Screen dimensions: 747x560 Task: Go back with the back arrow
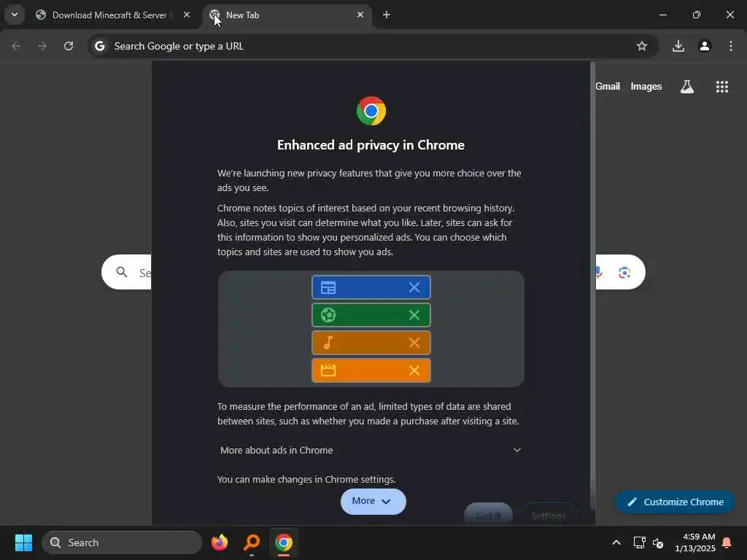[16, 46]
